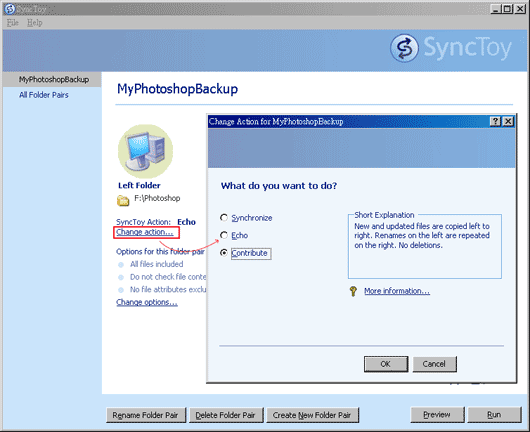The width and height of the screenshot is (530, 432).
Task: Select the Contribute radio option
Action: tap(224, 253)
